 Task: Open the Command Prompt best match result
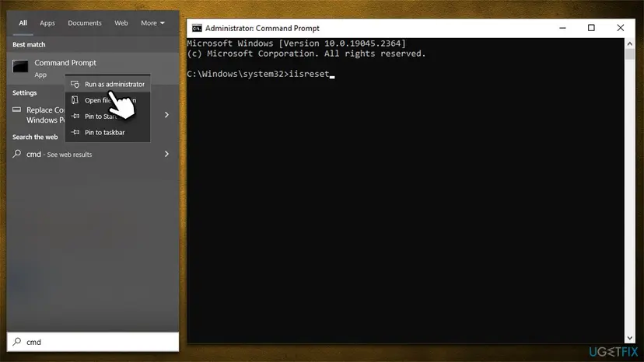click(x=93, y=68)
